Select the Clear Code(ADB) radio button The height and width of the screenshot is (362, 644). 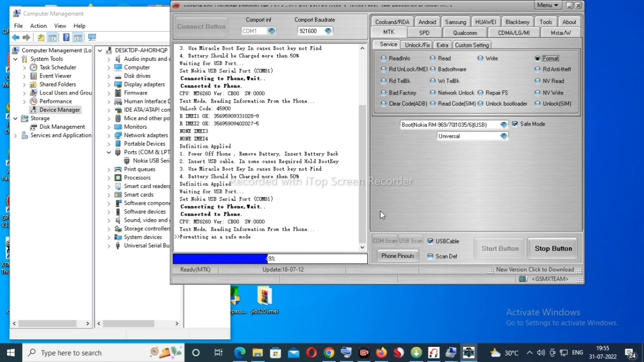(x=384, y=104)
